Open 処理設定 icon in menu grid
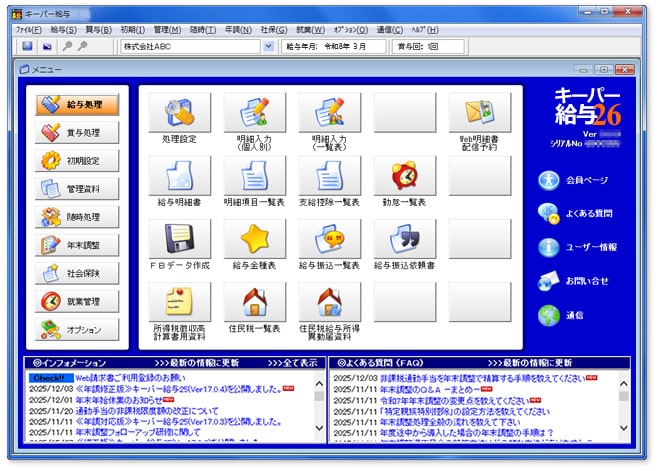 [x=180, y=113]
